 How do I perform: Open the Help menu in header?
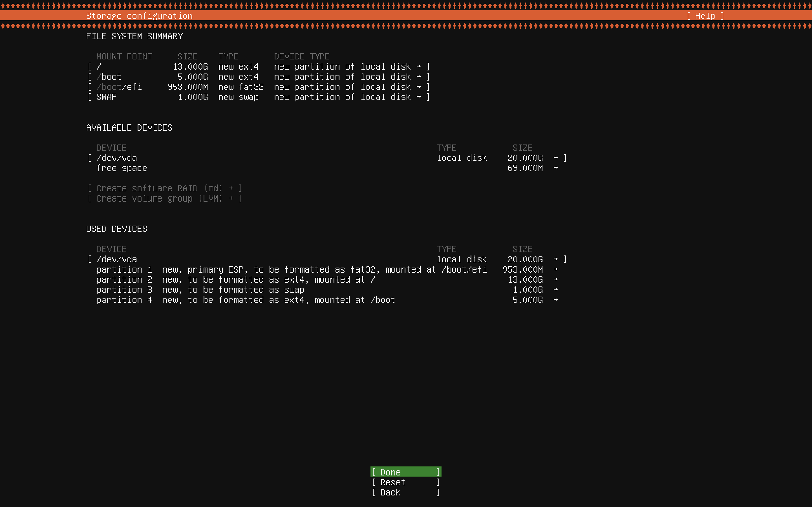(x=705, y=16)
